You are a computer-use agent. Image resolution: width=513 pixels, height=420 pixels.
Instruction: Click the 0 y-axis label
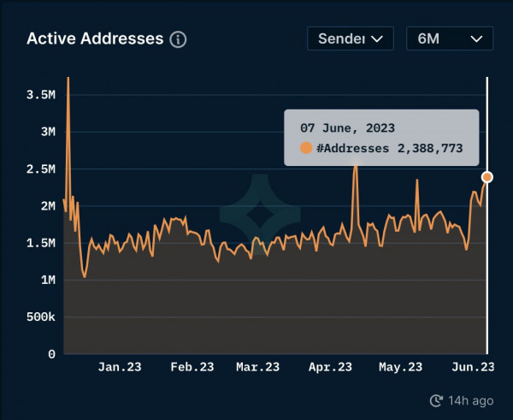click(51, 354)
